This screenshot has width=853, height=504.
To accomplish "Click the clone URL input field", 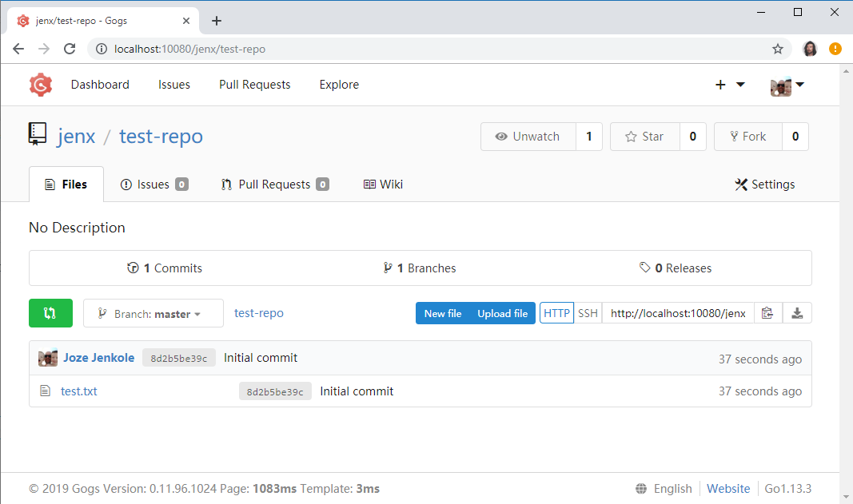I will (677, 312).
